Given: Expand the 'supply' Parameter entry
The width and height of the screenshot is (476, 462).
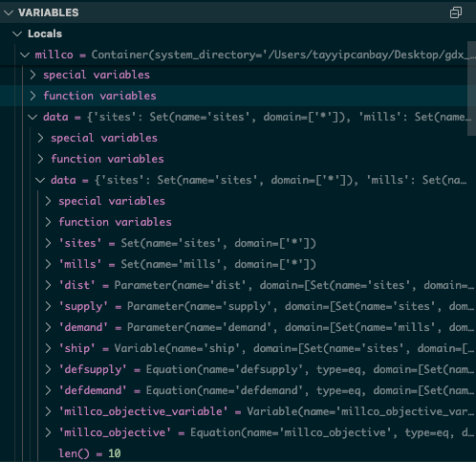Looking at the screenshot, I should (48, 306).
